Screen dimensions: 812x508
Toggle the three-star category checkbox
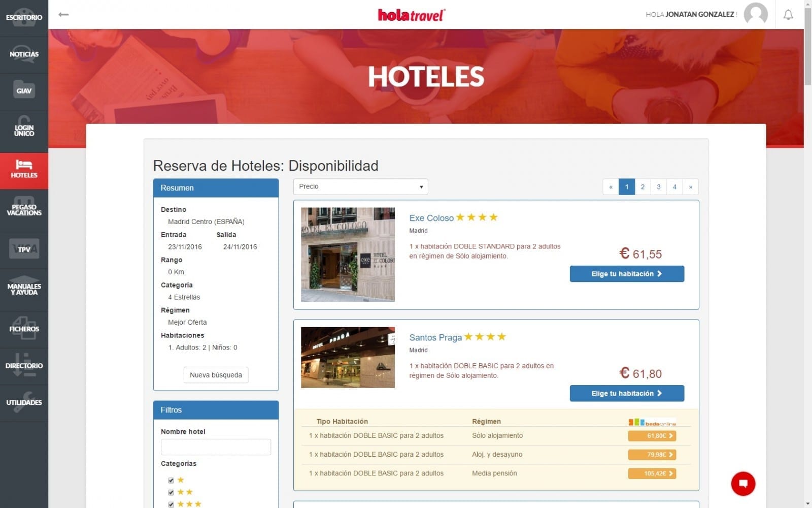click(171, 504)
